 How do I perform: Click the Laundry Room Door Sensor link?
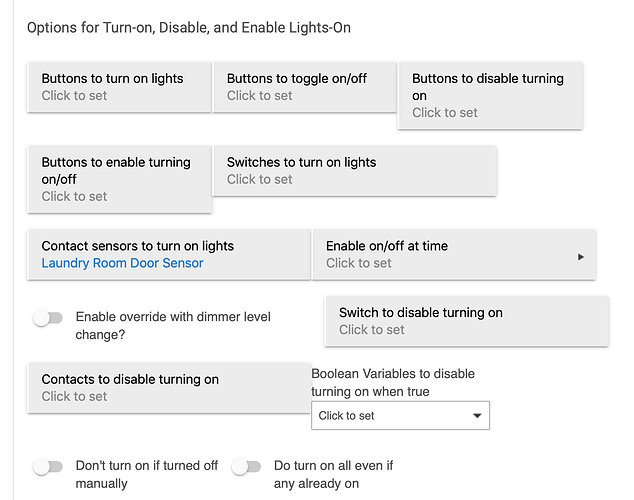[x=123, y=263]
